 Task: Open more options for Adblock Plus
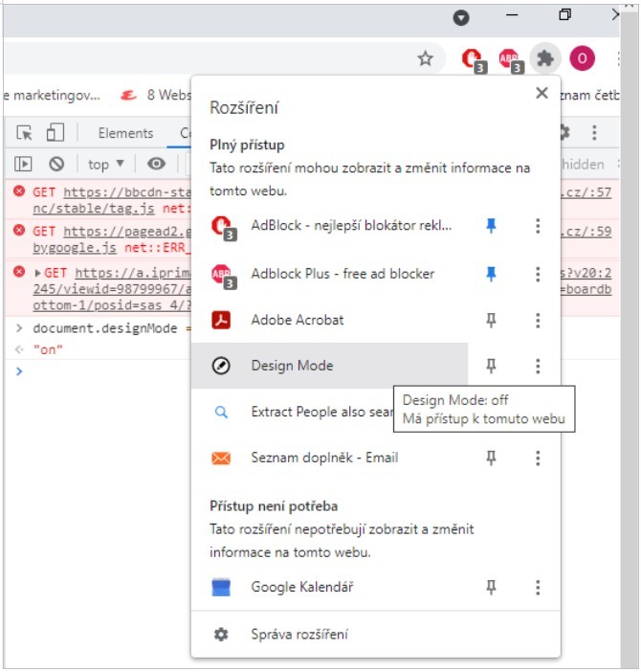pos(538,274)
